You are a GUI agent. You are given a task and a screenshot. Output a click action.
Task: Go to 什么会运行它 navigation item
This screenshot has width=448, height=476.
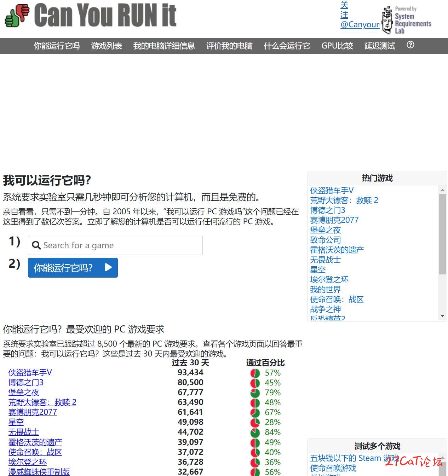[x=287, y=46]
